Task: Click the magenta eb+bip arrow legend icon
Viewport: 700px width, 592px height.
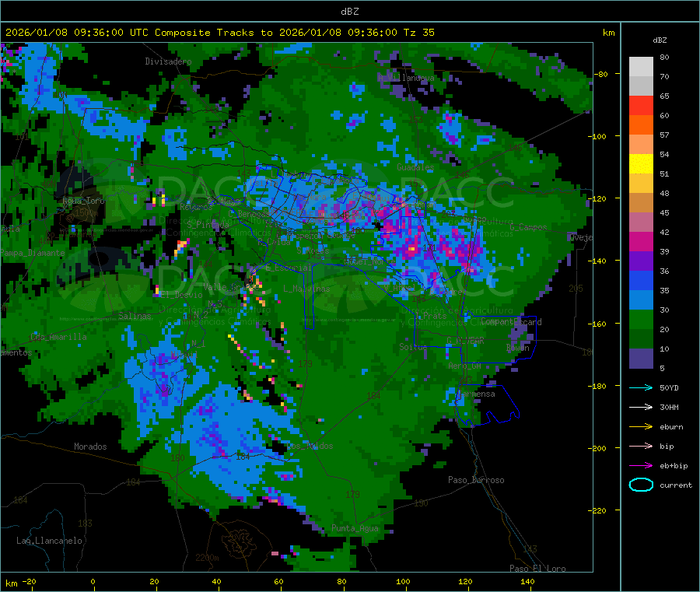Action: click(641, 466)
